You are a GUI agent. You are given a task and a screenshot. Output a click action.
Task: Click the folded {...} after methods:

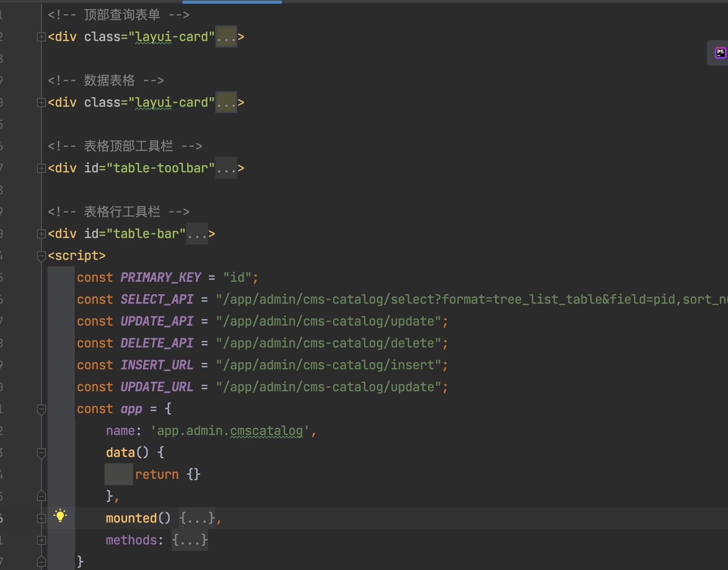click(190, 540)
